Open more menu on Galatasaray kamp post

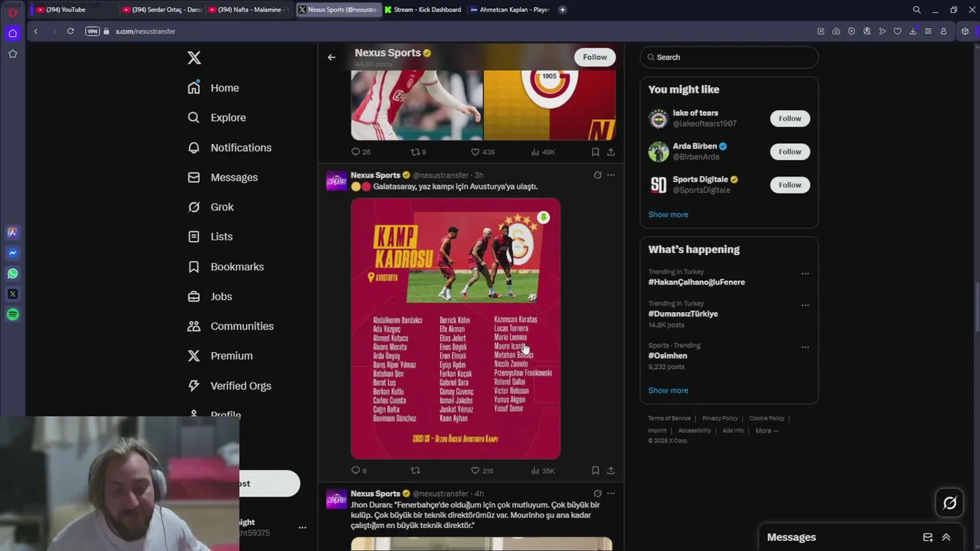click(x=610, y=175)
